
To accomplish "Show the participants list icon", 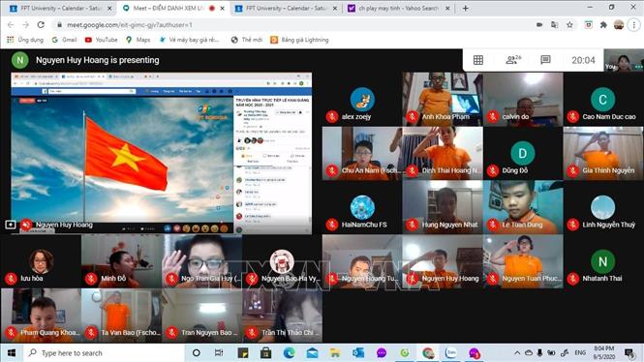I will click(x=513, y=60).
